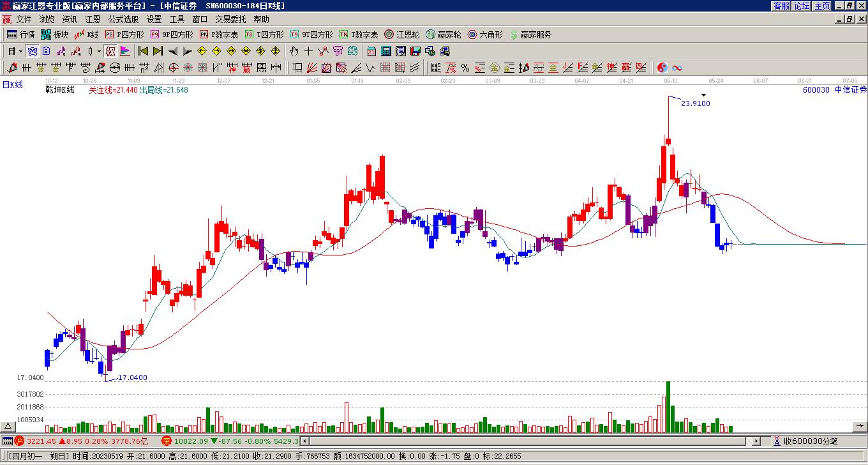This screenshot has height=465, width=868.
Task: Click the 出局线=21.648 label
Action: (x=164, y=91)
